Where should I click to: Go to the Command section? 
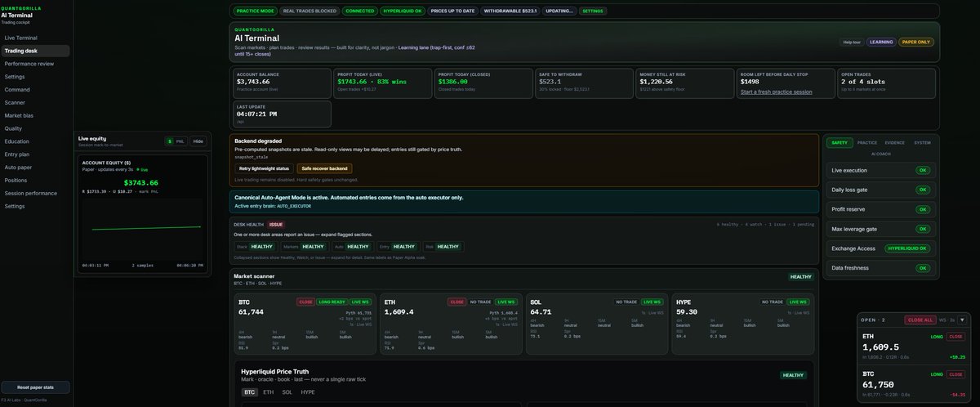tap(35, 90)
